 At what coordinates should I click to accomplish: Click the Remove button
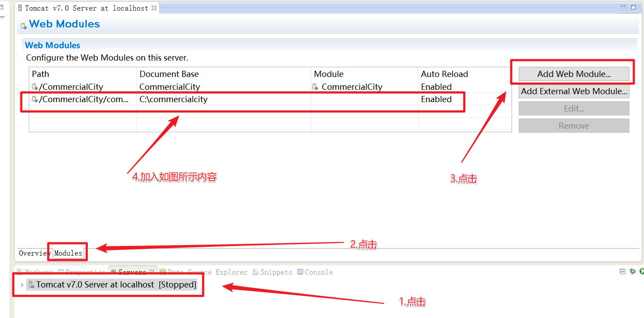pos(574,126)
